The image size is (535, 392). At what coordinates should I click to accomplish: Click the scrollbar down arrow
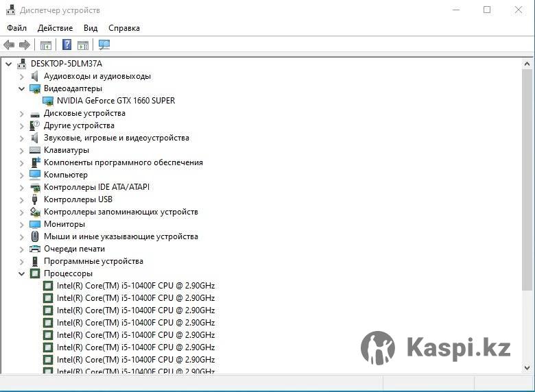[x=527, y=368]
